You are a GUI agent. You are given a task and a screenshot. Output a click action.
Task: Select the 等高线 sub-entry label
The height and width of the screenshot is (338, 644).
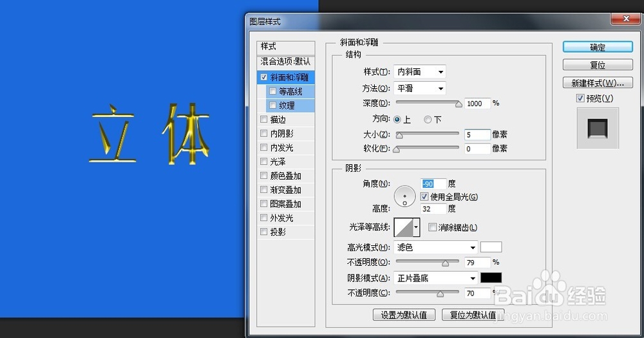pos(290,91)
